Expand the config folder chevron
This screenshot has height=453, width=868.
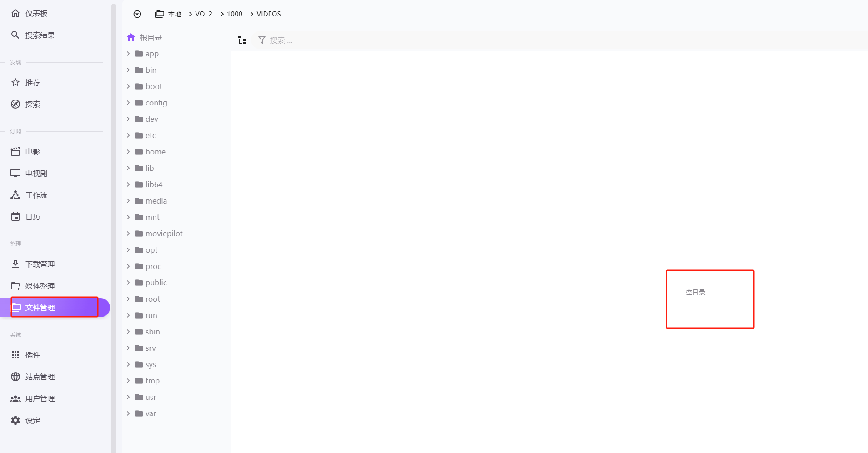(128, 103)
